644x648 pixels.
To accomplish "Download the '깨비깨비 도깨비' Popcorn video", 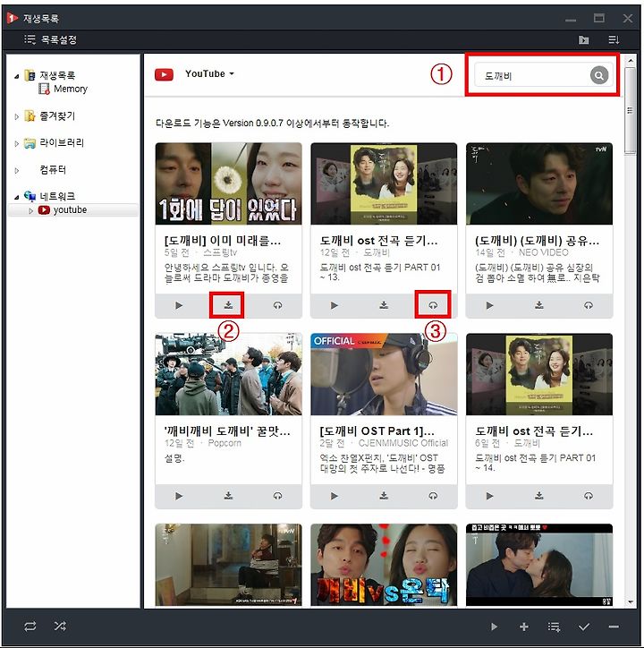I will click(x=228, y=496).
